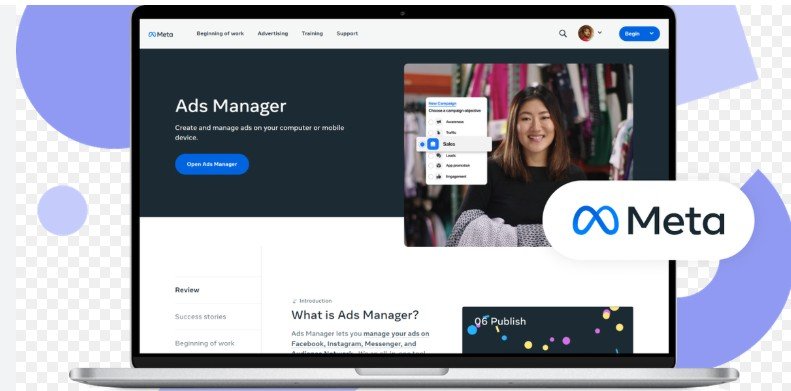Image resolution: width=791 pixels, height=391 pixels.
Task: Click the Leads chat icon
Action: point(439,155)
